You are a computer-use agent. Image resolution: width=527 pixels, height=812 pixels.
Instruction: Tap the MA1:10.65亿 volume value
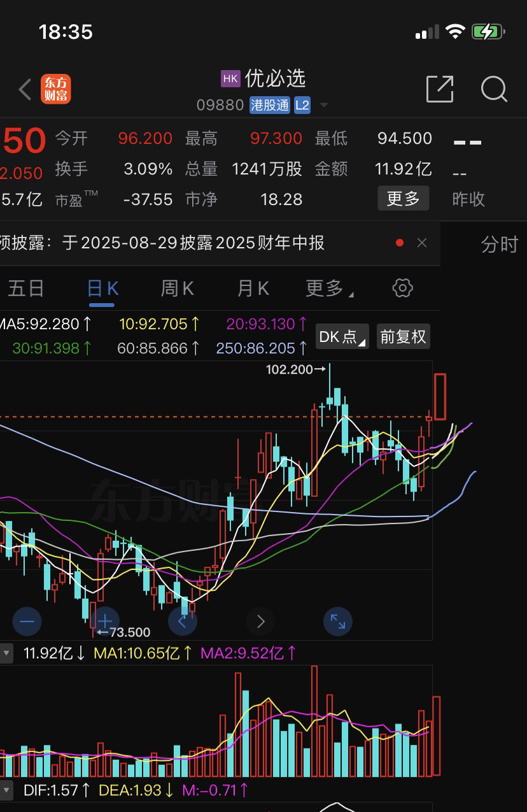[144, 653]
